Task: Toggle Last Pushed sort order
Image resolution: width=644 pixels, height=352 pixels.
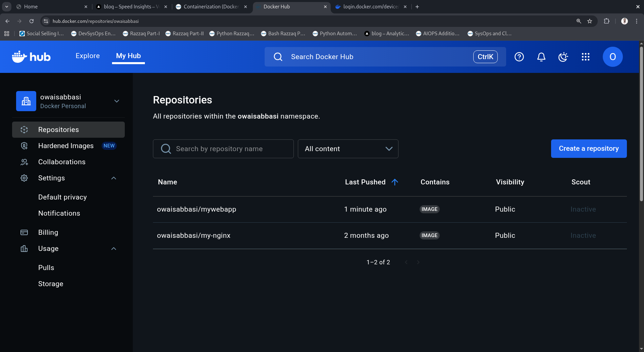Action: pyautogui.click(x=395, y=182)
